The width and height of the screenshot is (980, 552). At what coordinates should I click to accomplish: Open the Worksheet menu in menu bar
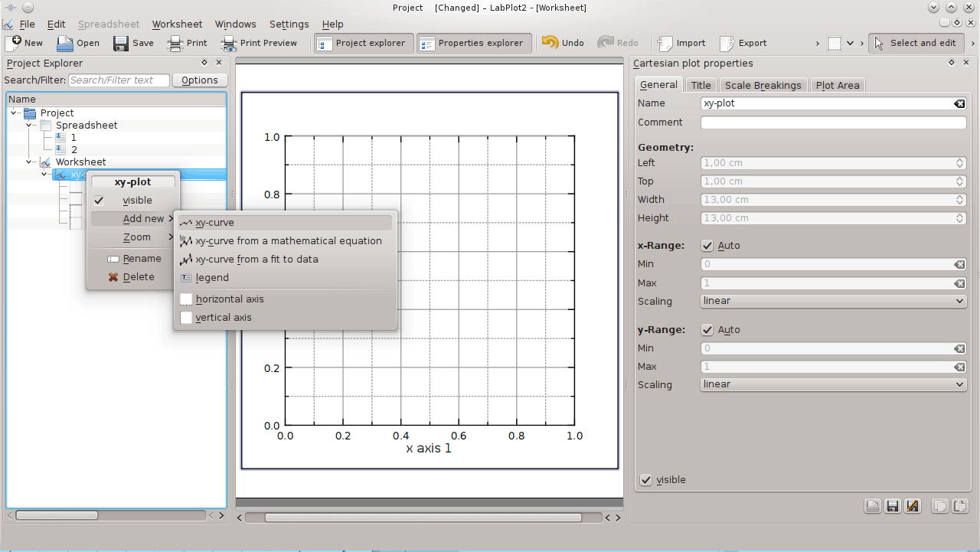(x=177, y=24)
